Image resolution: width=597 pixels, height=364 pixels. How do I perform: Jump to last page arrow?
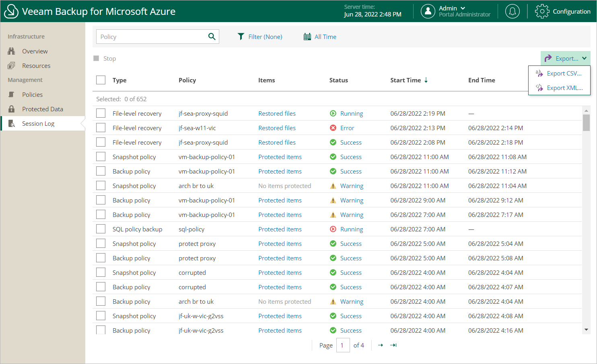(393, 345)
